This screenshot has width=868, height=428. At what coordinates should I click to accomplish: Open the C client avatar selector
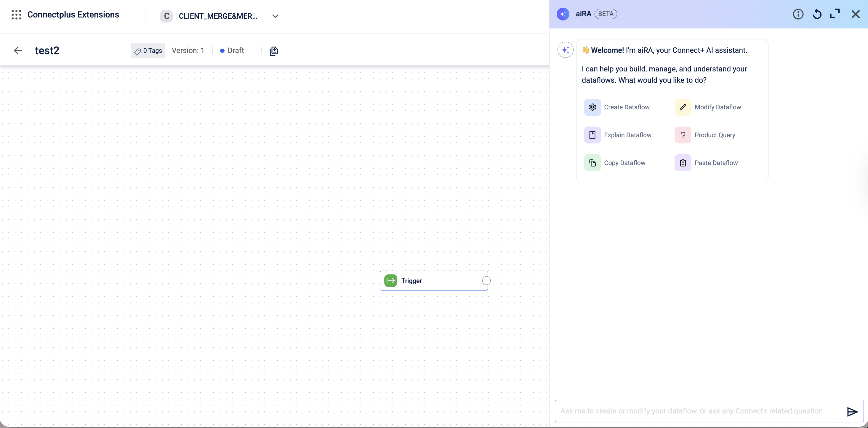(x=166, y=16)
